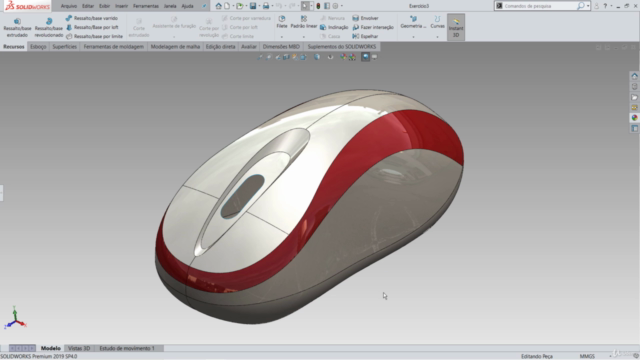Expand the Save dropdown arrow
Viewport: 640px width, 360px height.
pyautogui.click(x=259, y=6)
